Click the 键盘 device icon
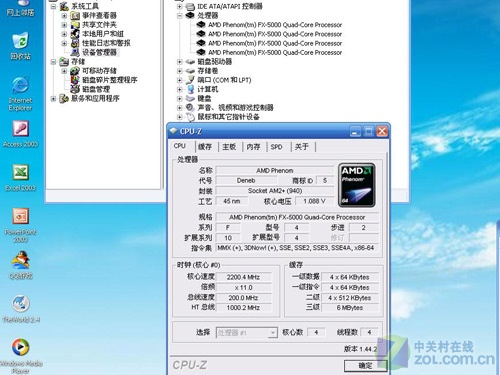Image resolution: width=500 pixels, height=375 pixels. (190, 98)
